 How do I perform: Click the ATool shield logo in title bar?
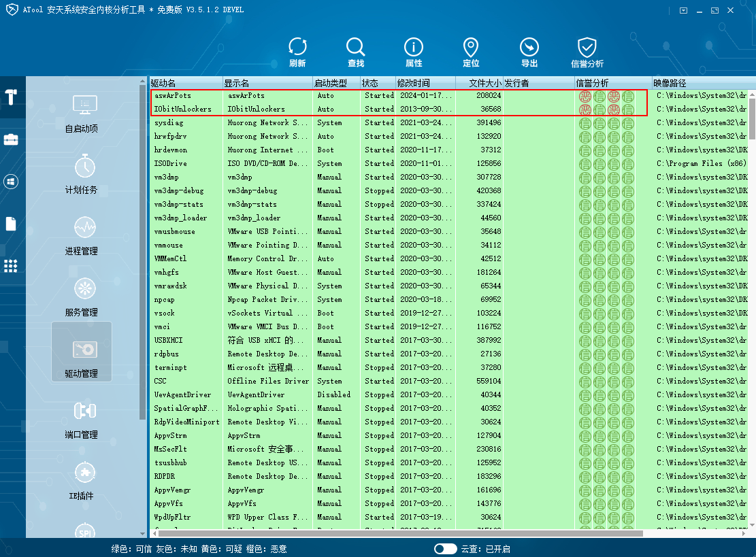pos(12,10)
